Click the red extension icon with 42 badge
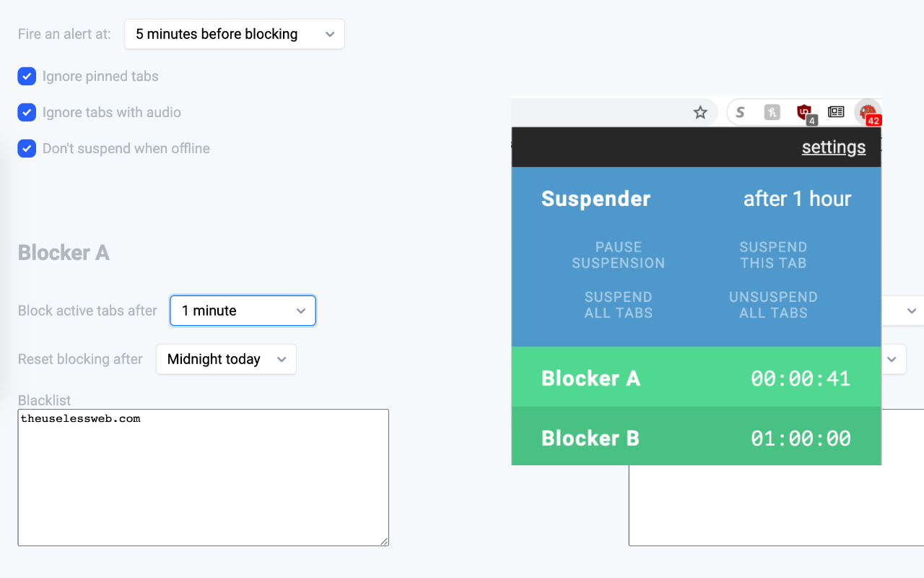924x578 pixels. click(868, 112)
